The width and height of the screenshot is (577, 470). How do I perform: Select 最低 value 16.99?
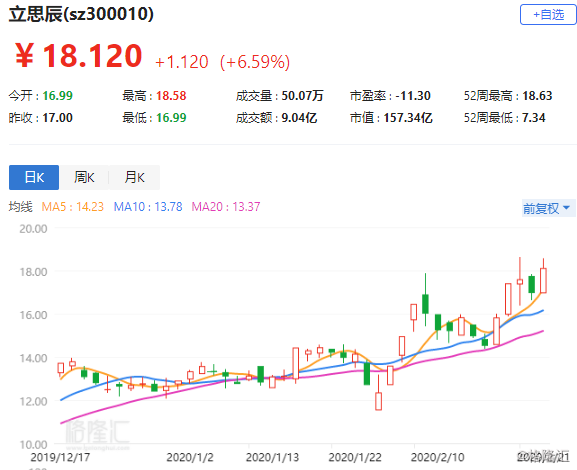coord(171,118)
